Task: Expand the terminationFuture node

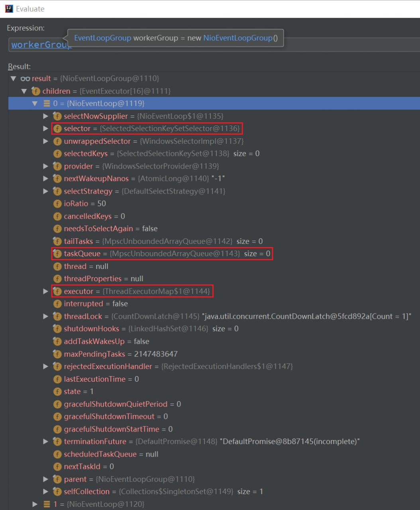Action: (x=46, y=441)
